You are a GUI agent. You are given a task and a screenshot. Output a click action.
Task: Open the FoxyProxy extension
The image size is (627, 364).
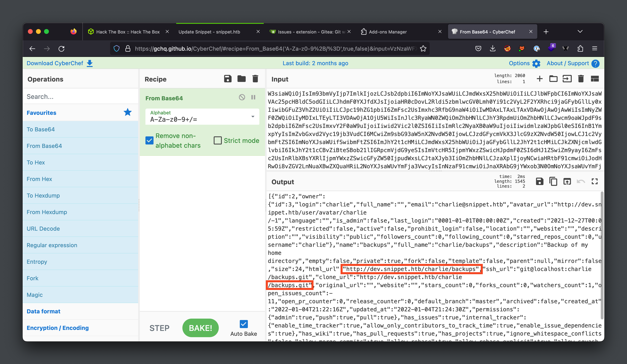point(522,48)
